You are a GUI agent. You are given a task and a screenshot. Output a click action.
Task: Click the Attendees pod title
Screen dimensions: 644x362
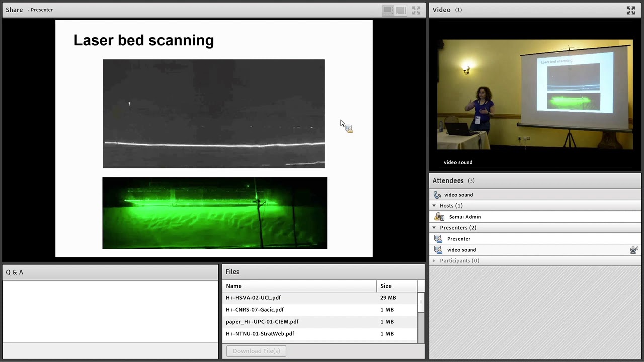(x=448, y=180)
